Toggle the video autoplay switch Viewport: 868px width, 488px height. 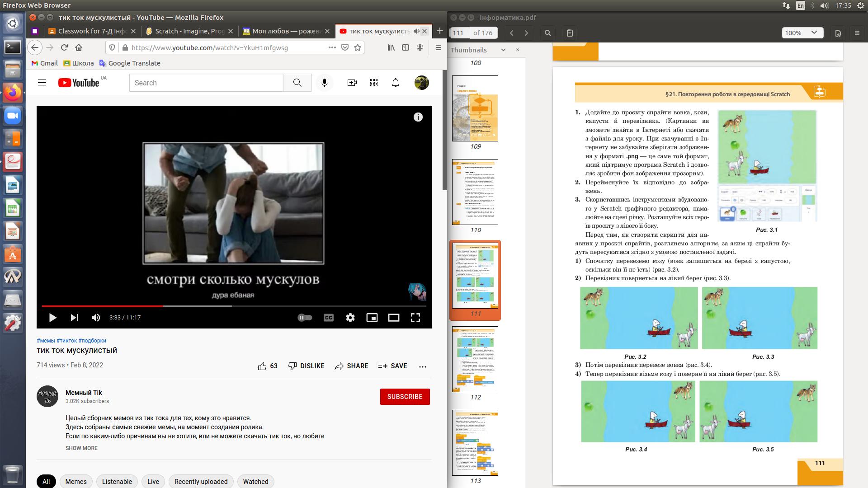click(305, 318)
